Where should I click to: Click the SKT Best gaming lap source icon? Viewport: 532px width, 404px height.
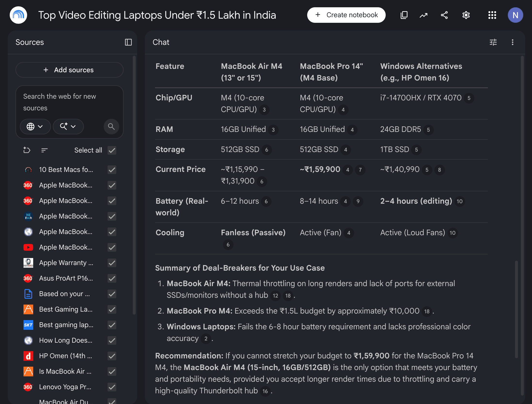28,325
